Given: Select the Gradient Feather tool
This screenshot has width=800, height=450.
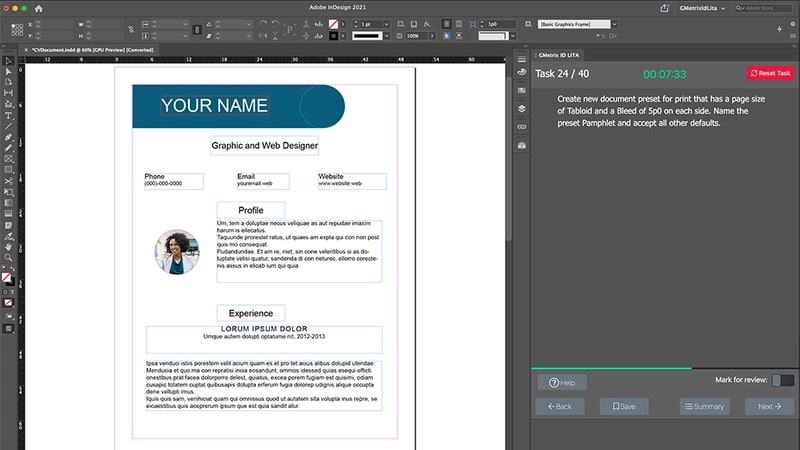Looking at the screenshot, I should (x=8, y=214).
